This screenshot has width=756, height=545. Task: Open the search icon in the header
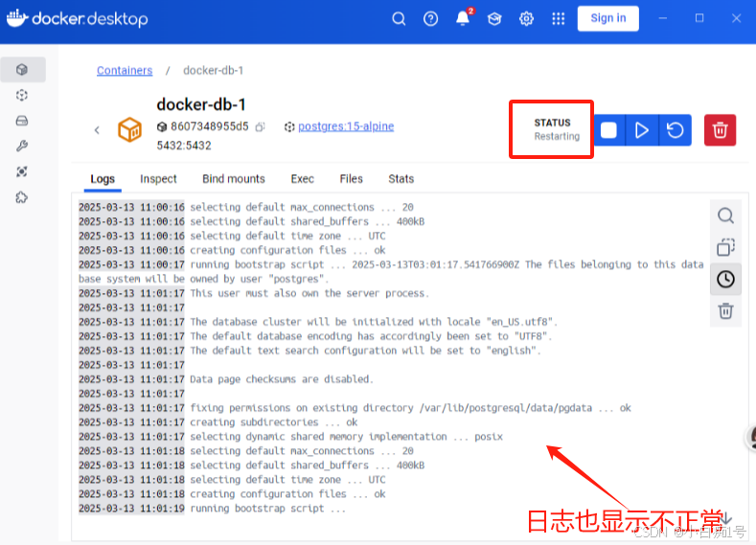[399, 19]
